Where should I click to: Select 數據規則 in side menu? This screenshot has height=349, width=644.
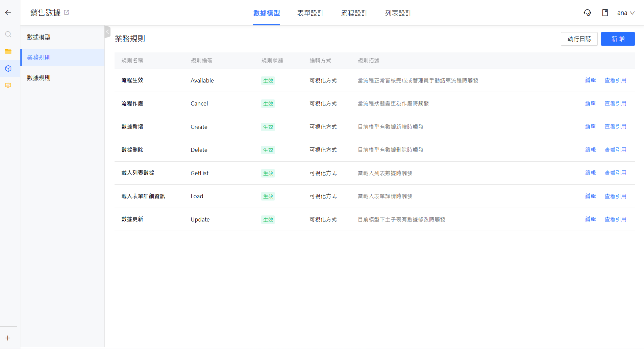pyautogui.click(x=63, y=78)
